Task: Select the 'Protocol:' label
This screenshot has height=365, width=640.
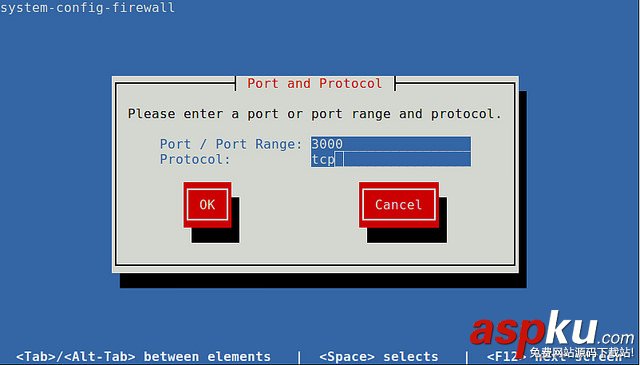Action: pos(195,159)
